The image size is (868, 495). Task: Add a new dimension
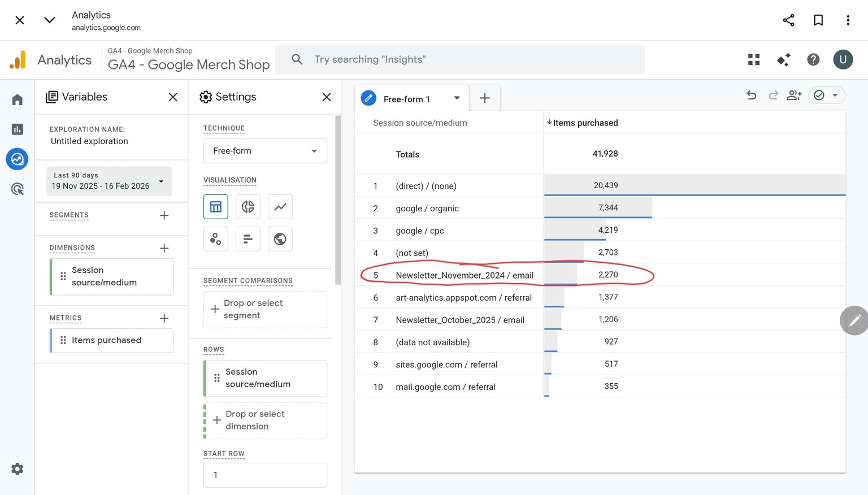click(x=164, y=248)
